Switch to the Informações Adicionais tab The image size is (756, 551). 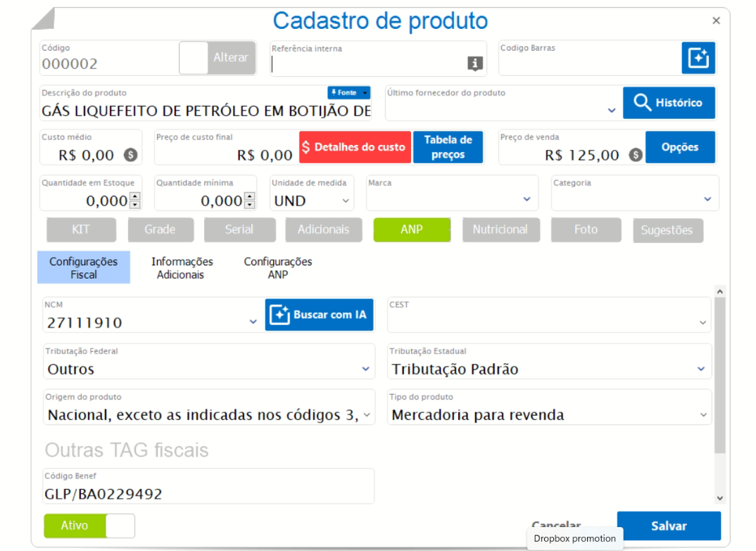(x=181, y=267)
